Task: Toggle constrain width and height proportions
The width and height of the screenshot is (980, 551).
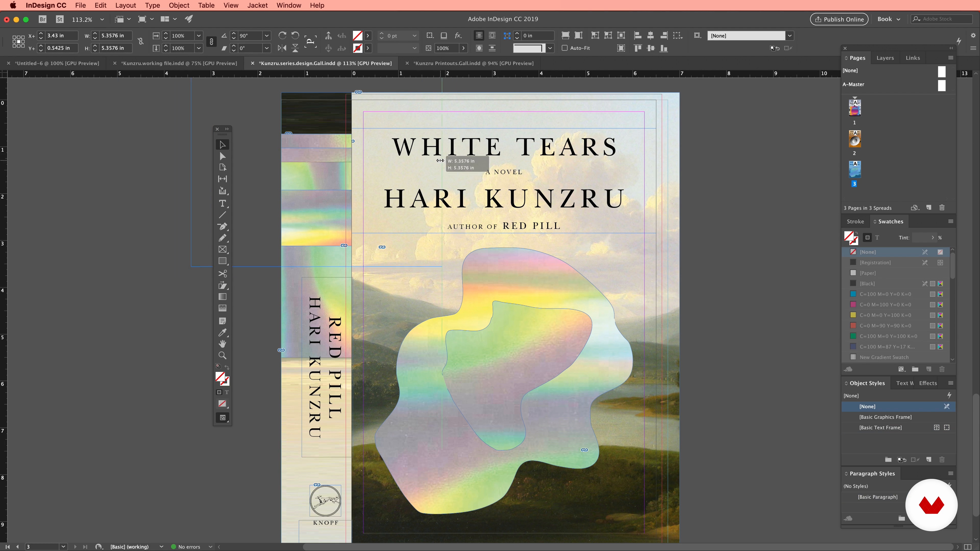Action: [x=140, y=41]
